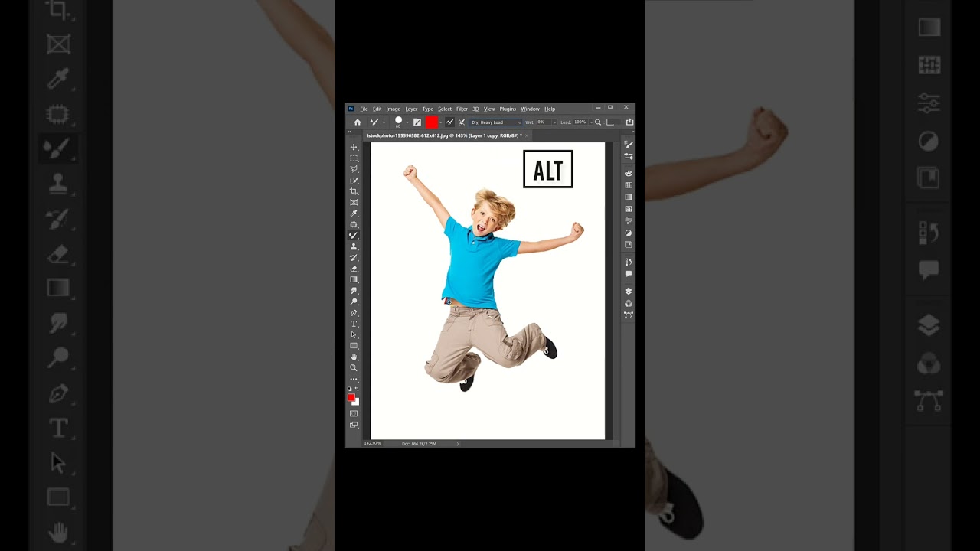Screen dimensions: 980x551
Task: Select the Quick Selection tool
Action: [x=354, y=181]
